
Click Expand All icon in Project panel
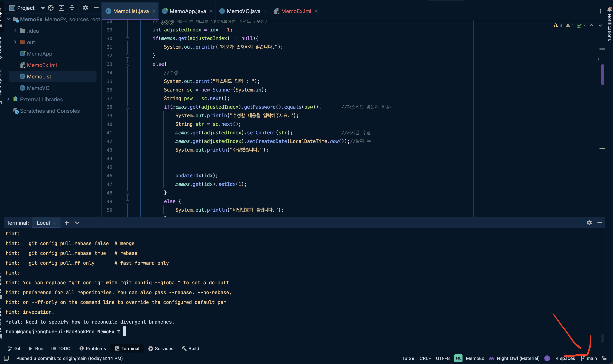[x=61, y=8]
